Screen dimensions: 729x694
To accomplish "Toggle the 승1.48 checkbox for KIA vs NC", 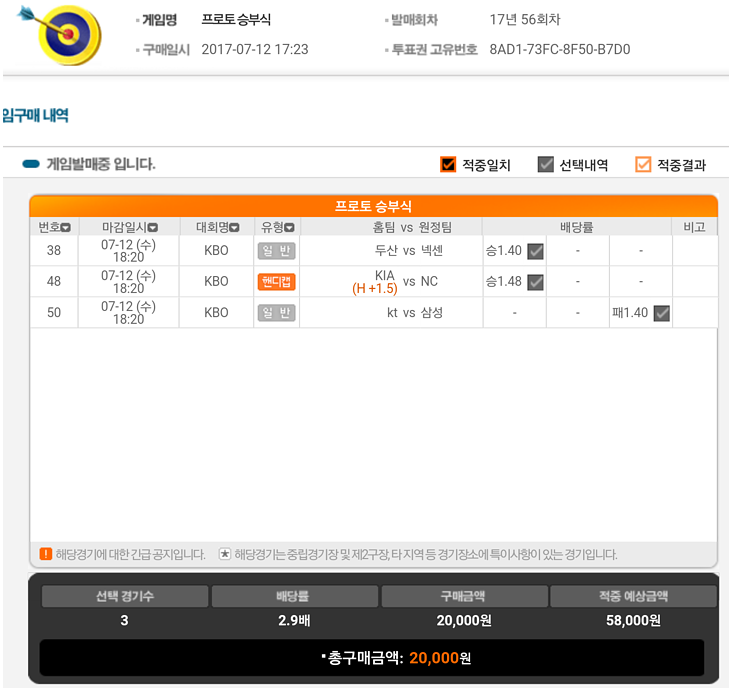I will click(536, 282).
